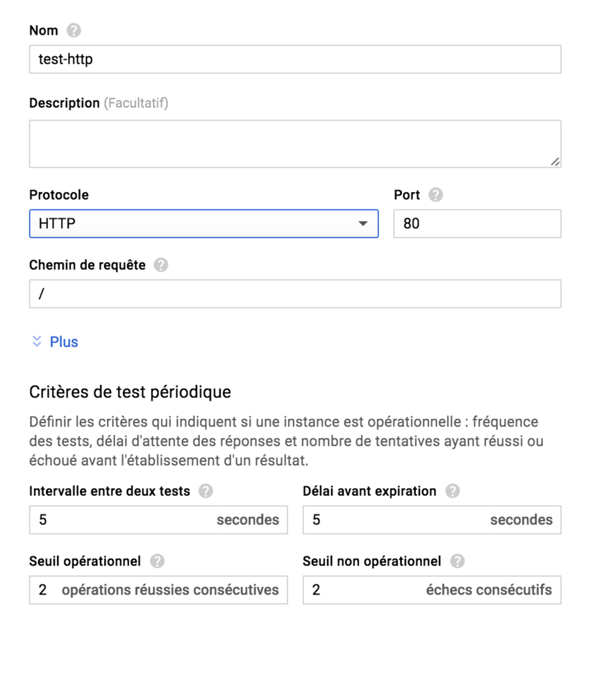Click the Description textarea resize handle
This screenshot has height=700, width=604.
point(557,162)
